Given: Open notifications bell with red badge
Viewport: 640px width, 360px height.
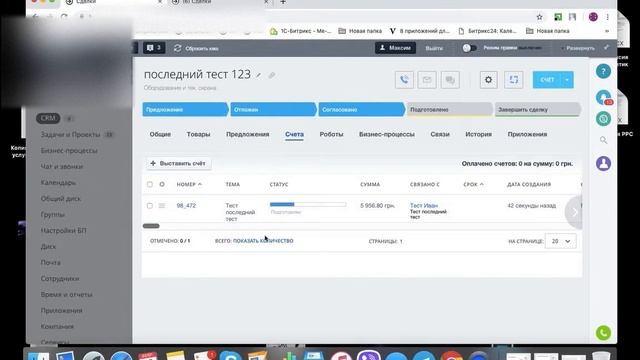Looking at the screenshot, I should [x=603, y=97].
